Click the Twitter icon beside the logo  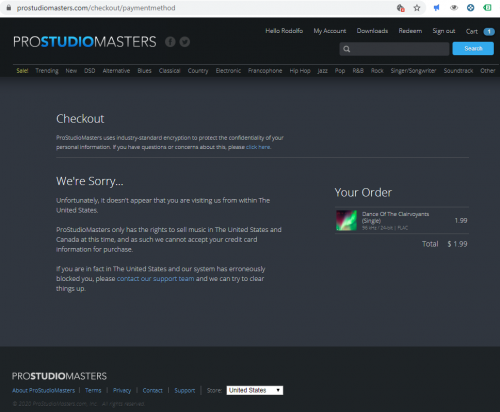pyautogui.click(x=185, y=42)
